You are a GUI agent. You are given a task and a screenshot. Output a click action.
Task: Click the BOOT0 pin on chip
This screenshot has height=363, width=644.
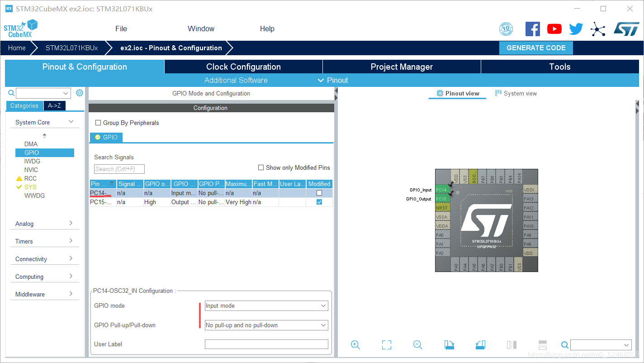(474, 177)
